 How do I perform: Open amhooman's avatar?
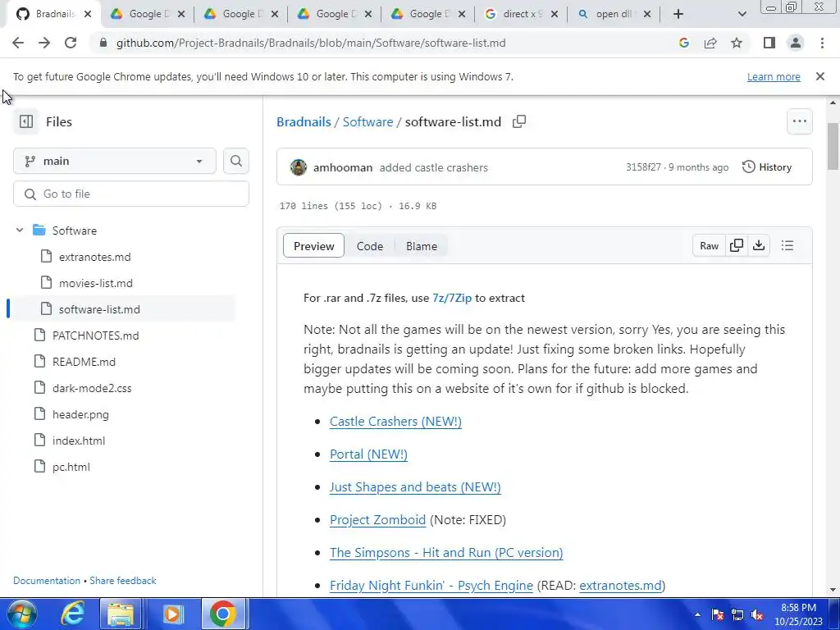[x=299, y=167]
